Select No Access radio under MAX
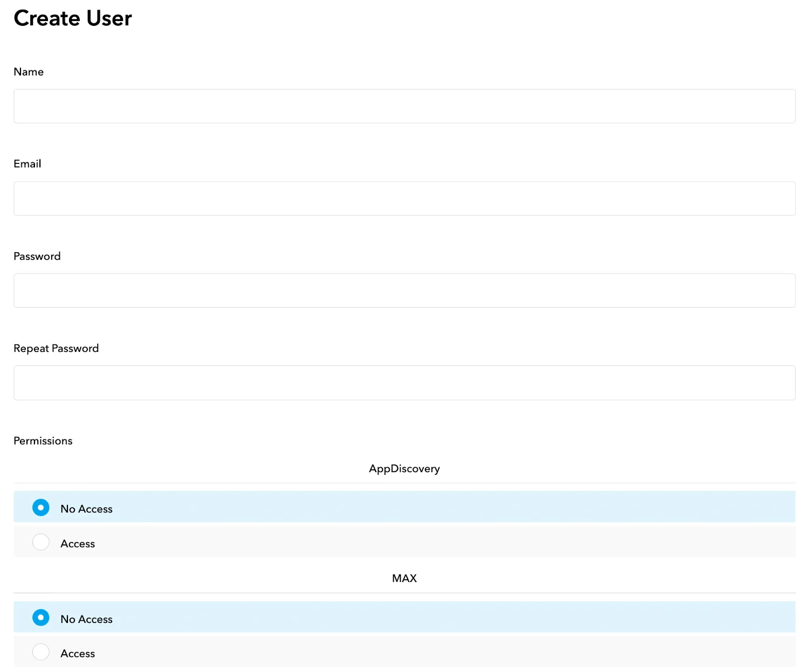Viewport: 812px width, 672px height. 41,618
